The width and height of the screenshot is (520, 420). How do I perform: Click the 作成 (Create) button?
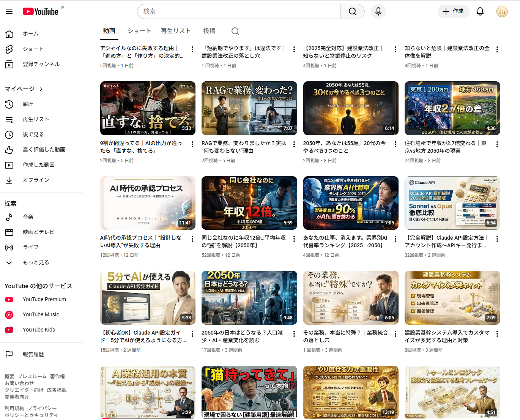[453, 11]
